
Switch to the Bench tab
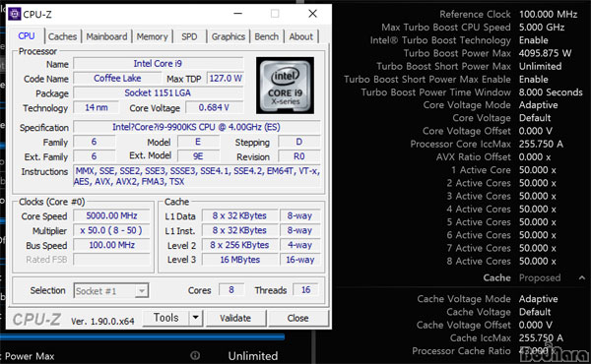point(267,36)
